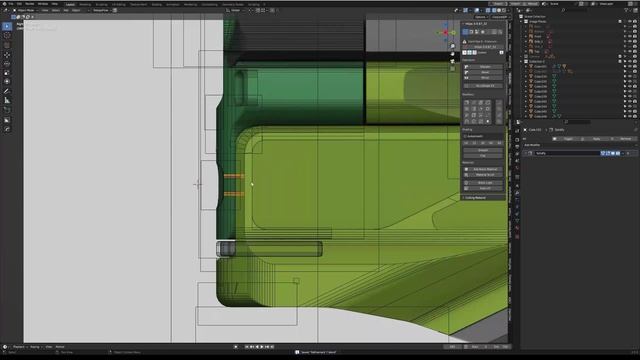
Task: Click the viewport zoom magnifier icon
Action: point(452,46)
